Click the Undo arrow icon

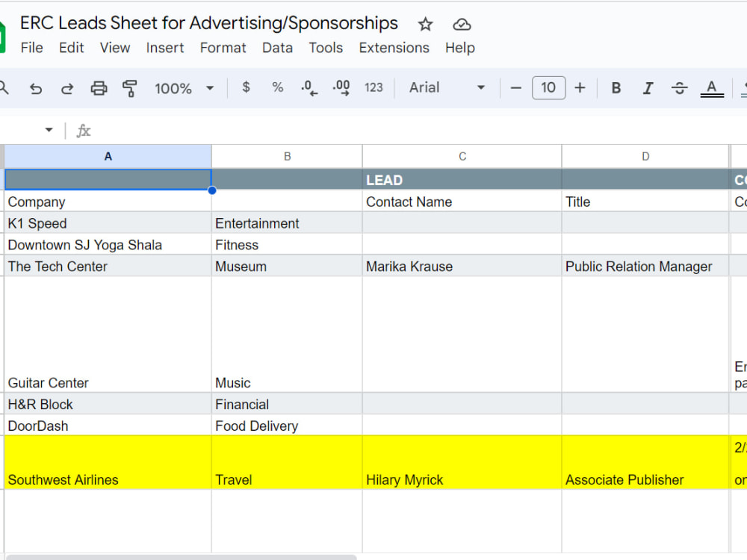36,88
